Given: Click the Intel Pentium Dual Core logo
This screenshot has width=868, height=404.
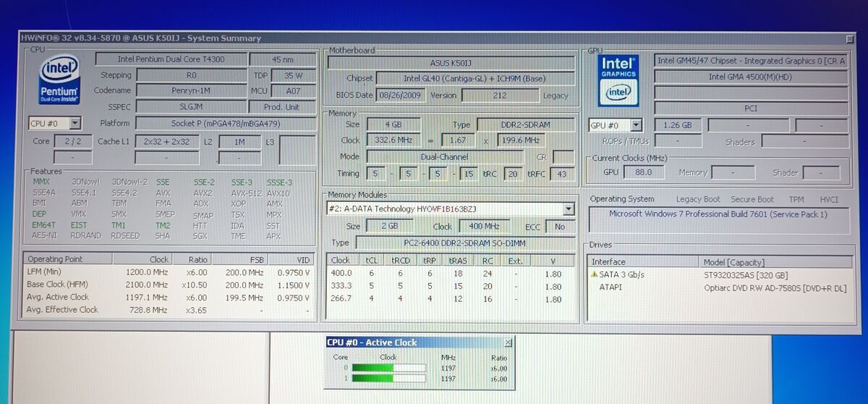Looking at the screenshot, I should [x=59, y=81].
